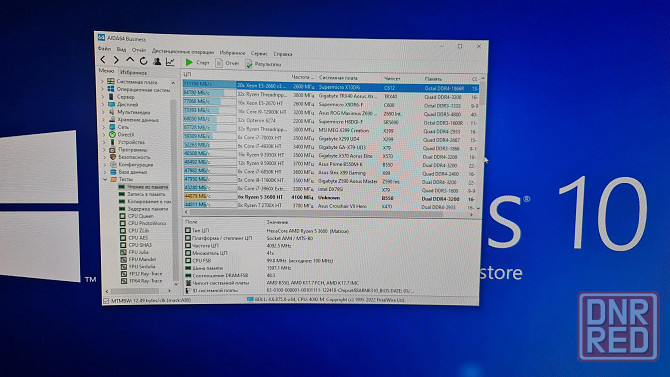The width and height of the screenshot is (670, 377).
Task: Select the Дисплей monitor icon
Action: click(112, 104)
